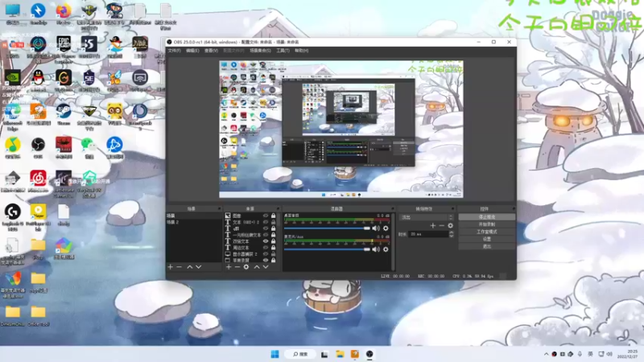
Task: Remove the selected source with the minus icon
Action: click(237, 267)
